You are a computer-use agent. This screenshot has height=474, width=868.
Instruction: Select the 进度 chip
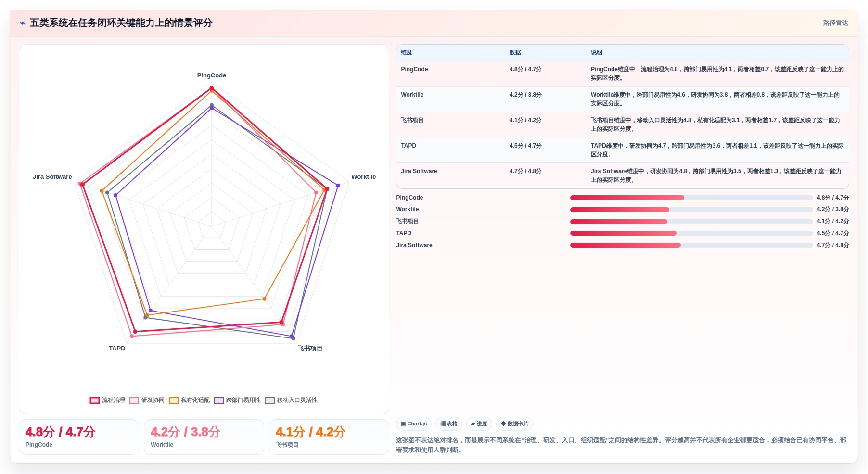[x=479, y=424]
